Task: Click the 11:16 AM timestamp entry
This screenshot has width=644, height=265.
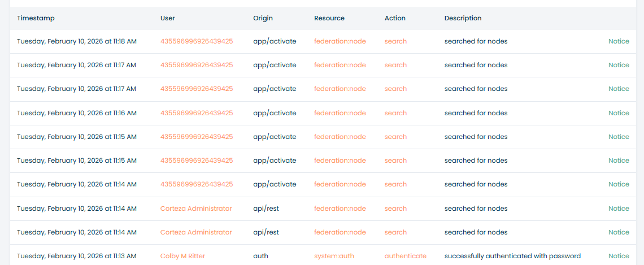Action: pyautogui.click(x=76, y=113)
